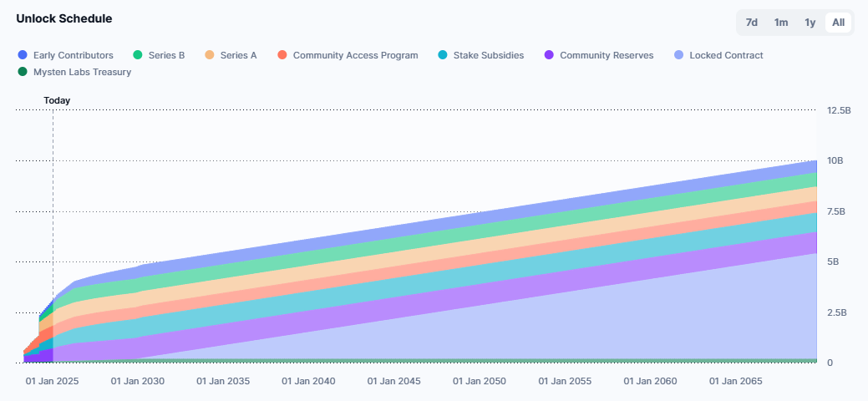Click the Stake Subsidies legend dot
This screenshot has height=401, width=868.
(x=442, y=55)
